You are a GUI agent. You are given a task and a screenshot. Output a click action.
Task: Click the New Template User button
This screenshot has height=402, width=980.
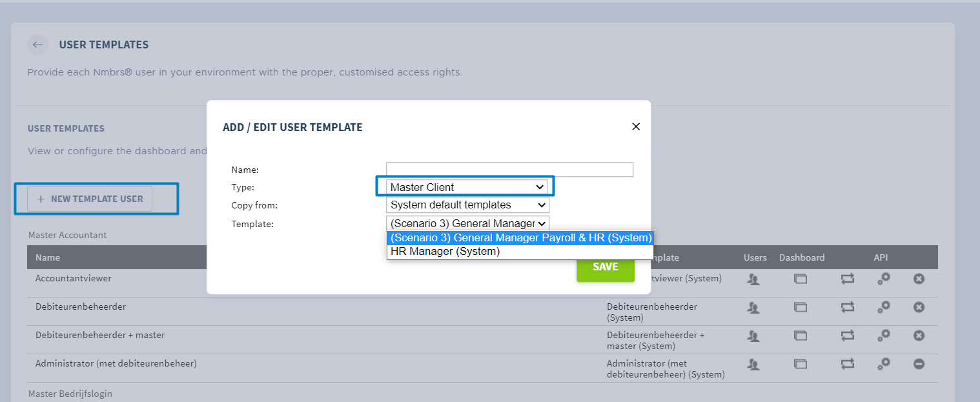(90, 199)
